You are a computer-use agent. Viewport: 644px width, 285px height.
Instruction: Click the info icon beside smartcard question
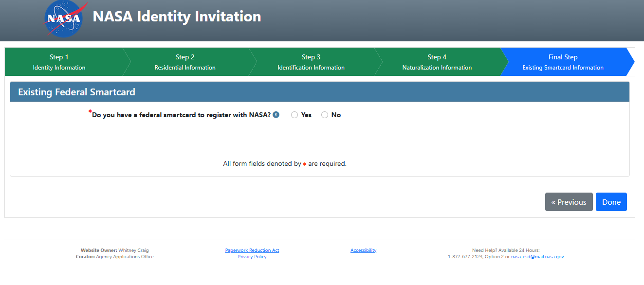[x=276, y=115]
